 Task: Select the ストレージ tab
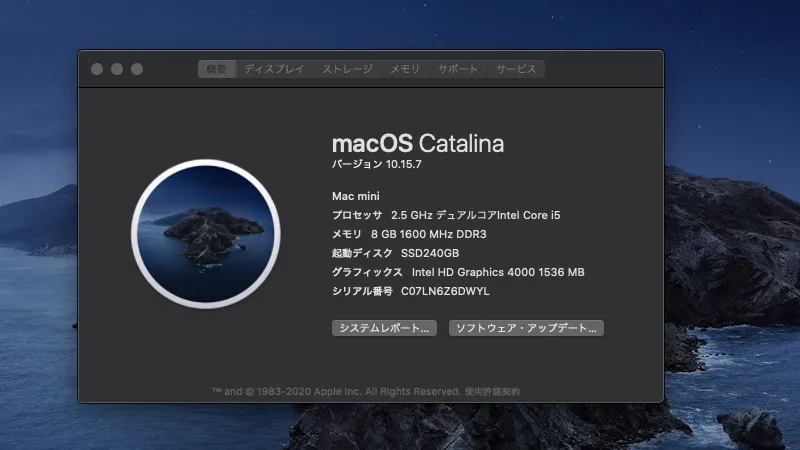point(347,69)
